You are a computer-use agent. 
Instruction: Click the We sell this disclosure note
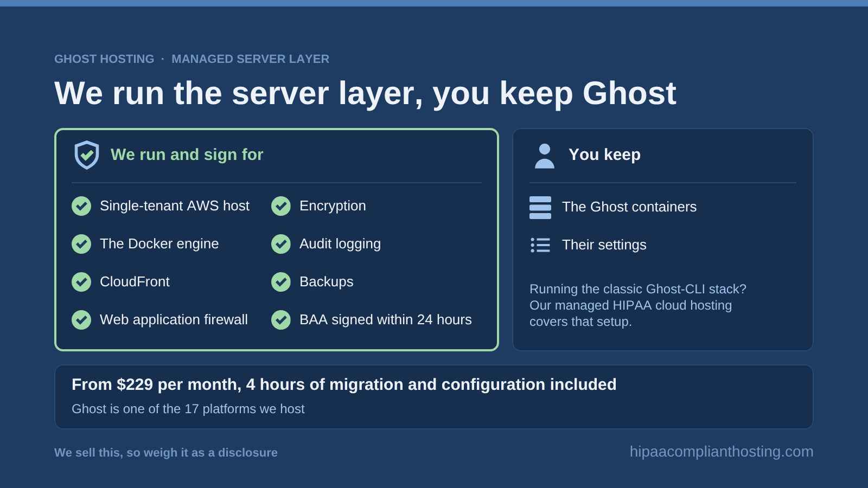pyautogui.click(x=166, y=453)
